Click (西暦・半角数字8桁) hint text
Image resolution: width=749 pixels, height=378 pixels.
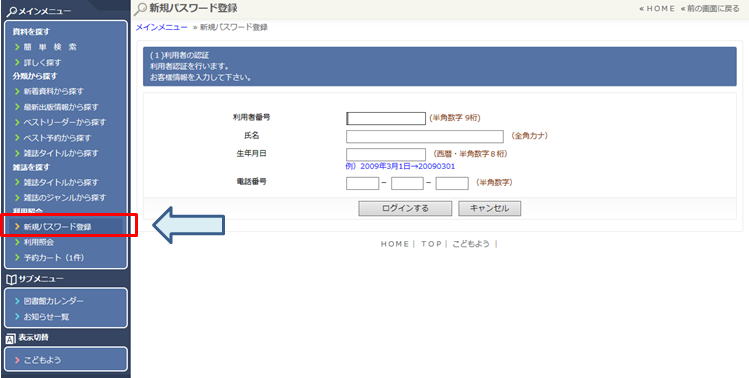[470, 154]
